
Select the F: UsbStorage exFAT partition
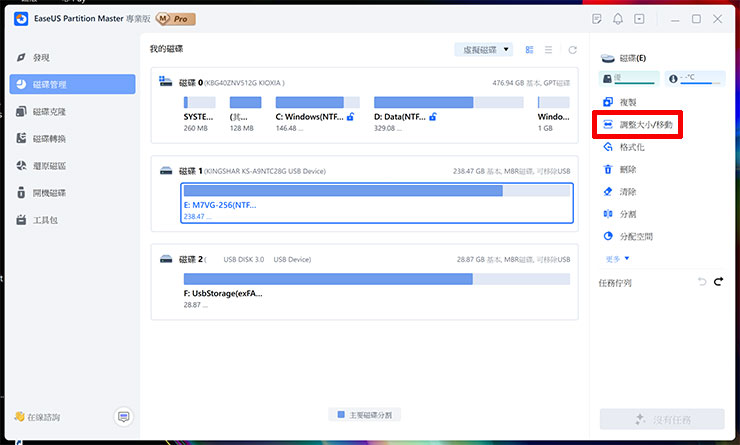point(377,291)
